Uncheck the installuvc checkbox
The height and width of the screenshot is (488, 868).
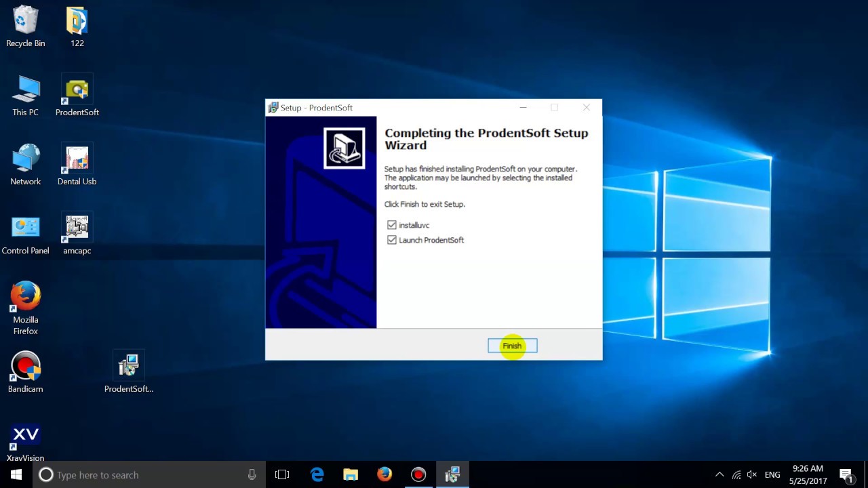tap(391, 225)
